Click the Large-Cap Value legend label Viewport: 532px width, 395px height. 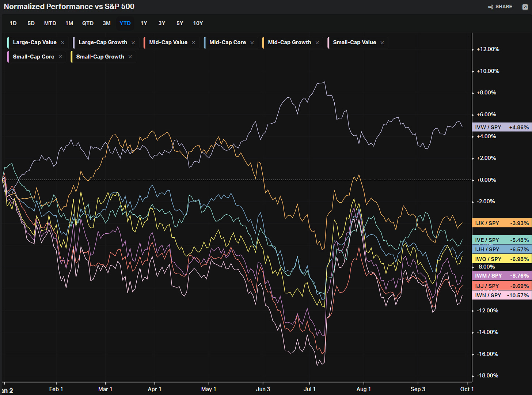[35, 42]
